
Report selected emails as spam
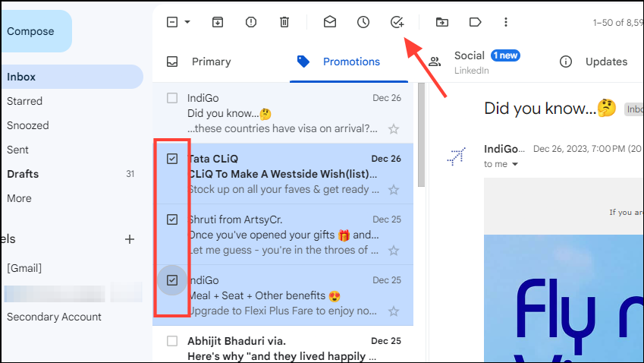tap(251, 22)
